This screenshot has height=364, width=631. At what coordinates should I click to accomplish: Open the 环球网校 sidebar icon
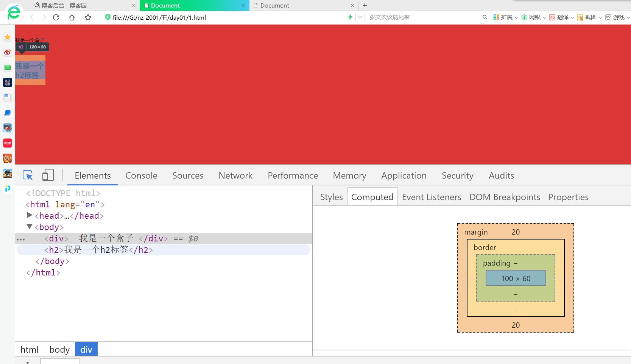(x=8, y=82)
